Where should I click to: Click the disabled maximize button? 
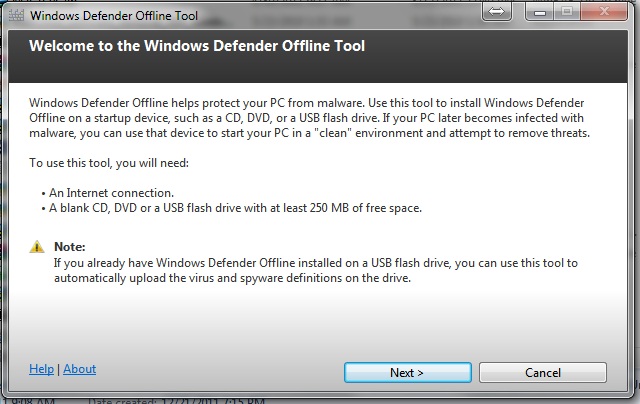tap(567, 11)
